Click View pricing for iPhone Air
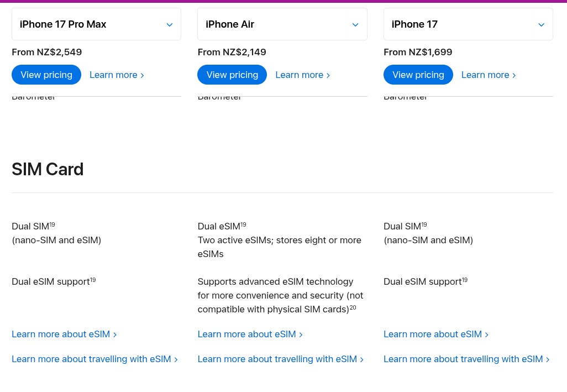This screenshot has width=567, height=392. 232,75
